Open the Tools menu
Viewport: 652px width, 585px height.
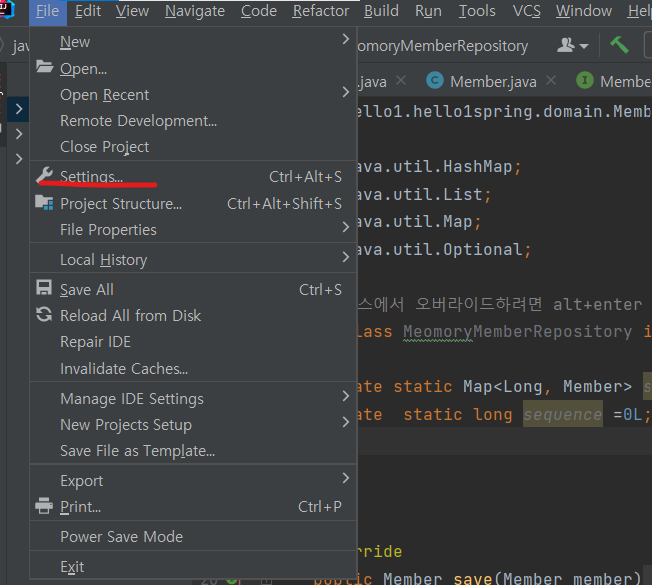tap(477, 11)
